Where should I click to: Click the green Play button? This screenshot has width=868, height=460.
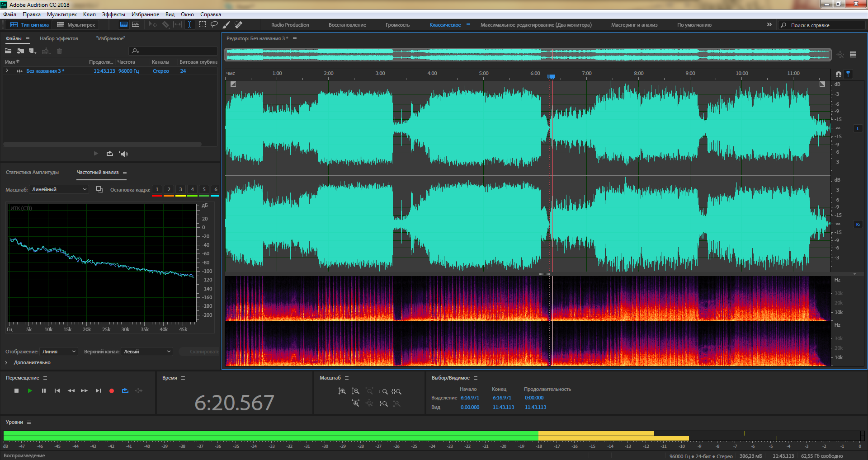pos(30,390)
